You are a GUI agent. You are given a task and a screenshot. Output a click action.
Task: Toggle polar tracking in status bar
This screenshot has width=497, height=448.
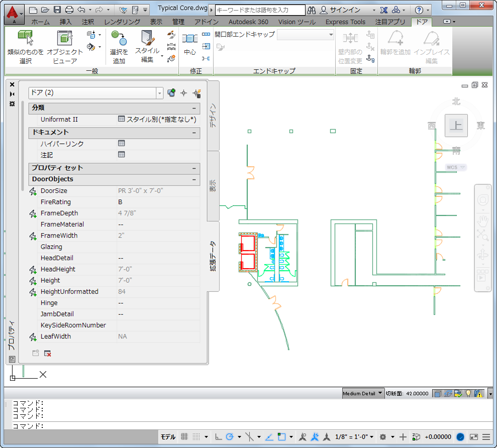coord(230,437)
